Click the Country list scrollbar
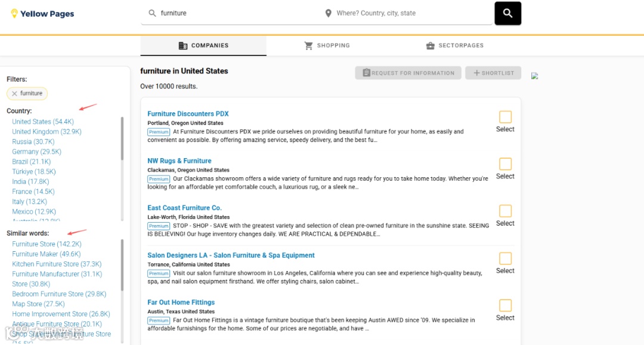The width and height of the screenshot is (644, 345). click(122, 138)
